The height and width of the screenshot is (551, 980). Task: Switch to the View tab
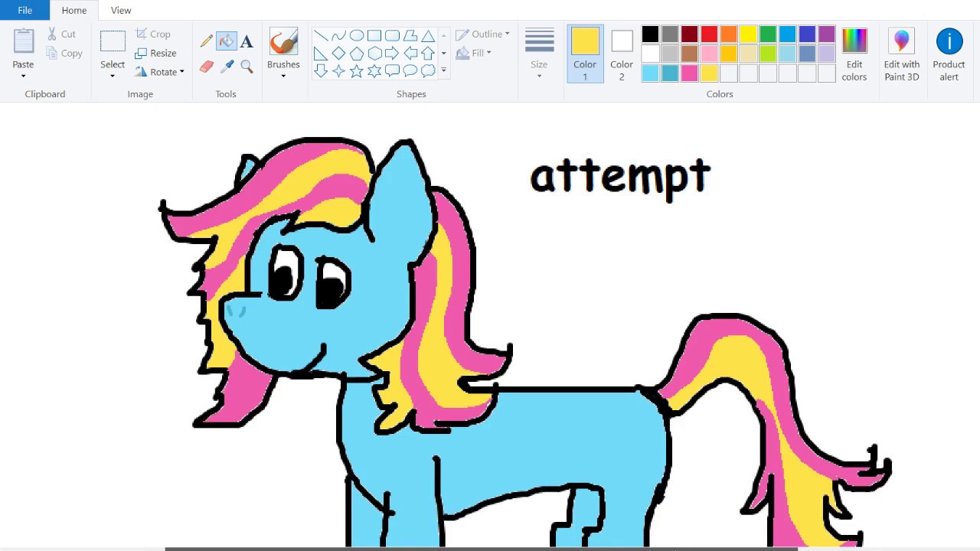click(x=121, y=11)
